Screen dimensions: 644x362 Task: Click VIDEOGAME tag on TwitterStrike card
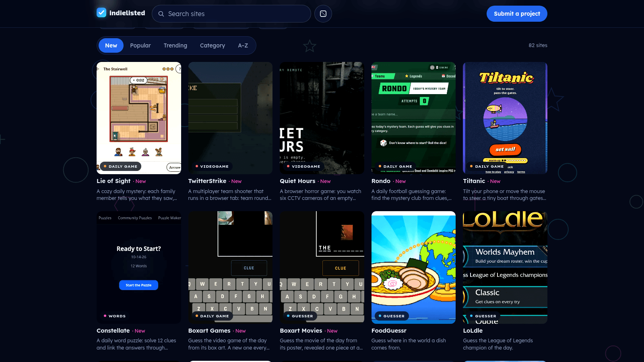pyautogui.click(x=212, y=166)
